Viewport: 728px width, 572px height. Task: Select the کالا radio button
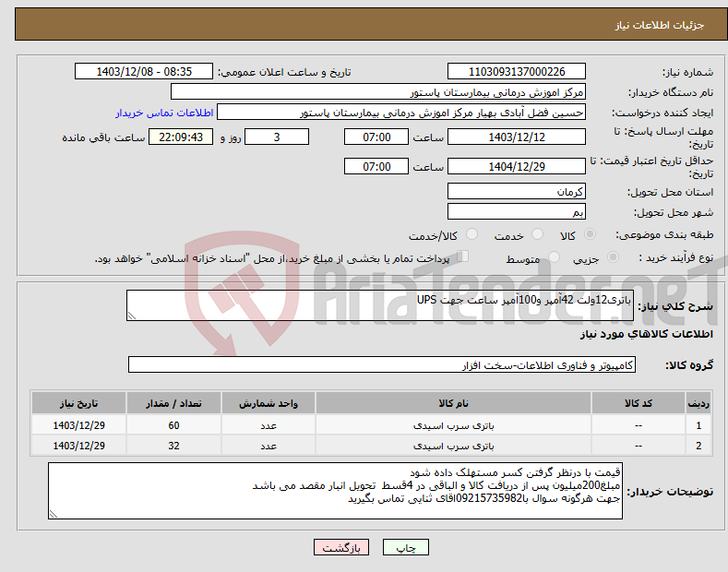(x=590, y=234)
